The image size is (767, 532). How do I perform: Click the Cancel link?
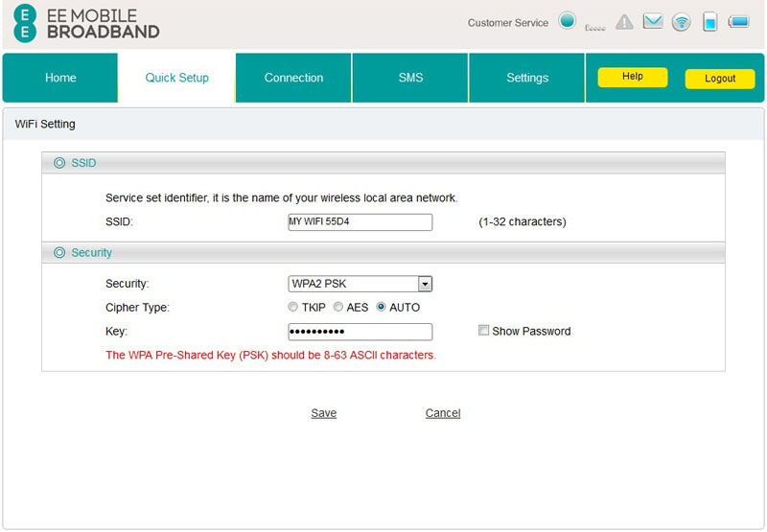pos(443,413)
